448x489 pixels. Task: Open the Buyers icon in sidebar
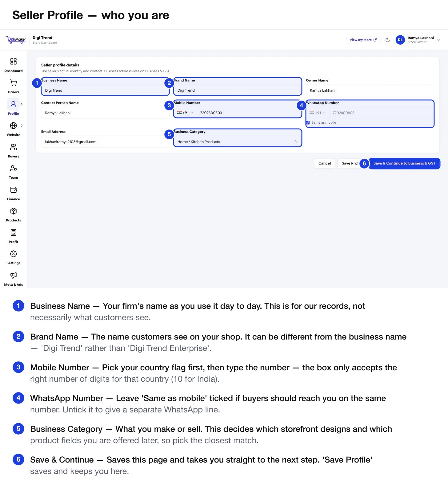(x=13, y=147)
